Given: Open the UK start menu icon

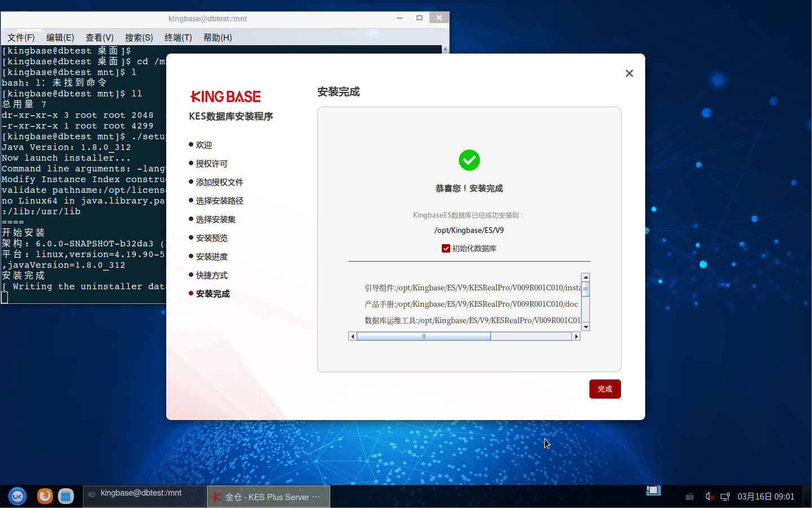Looking at the screenshot, I should (x=17, y=496).
